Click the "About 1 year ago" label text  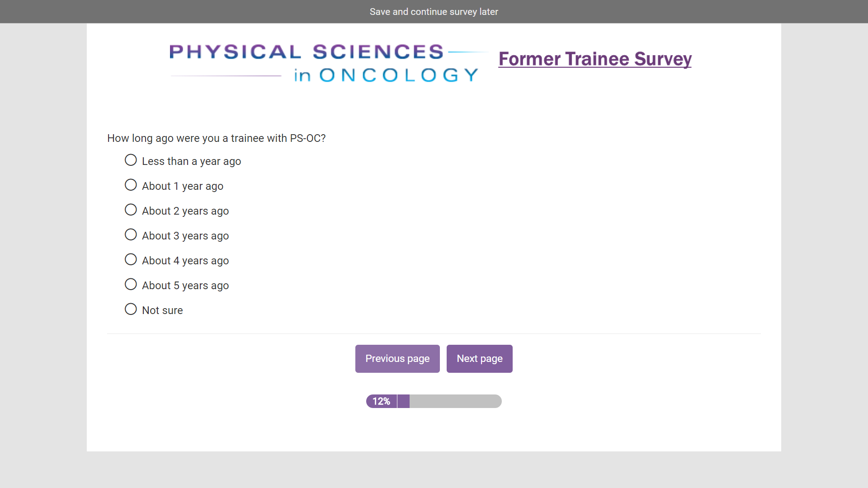coord(183,186)
